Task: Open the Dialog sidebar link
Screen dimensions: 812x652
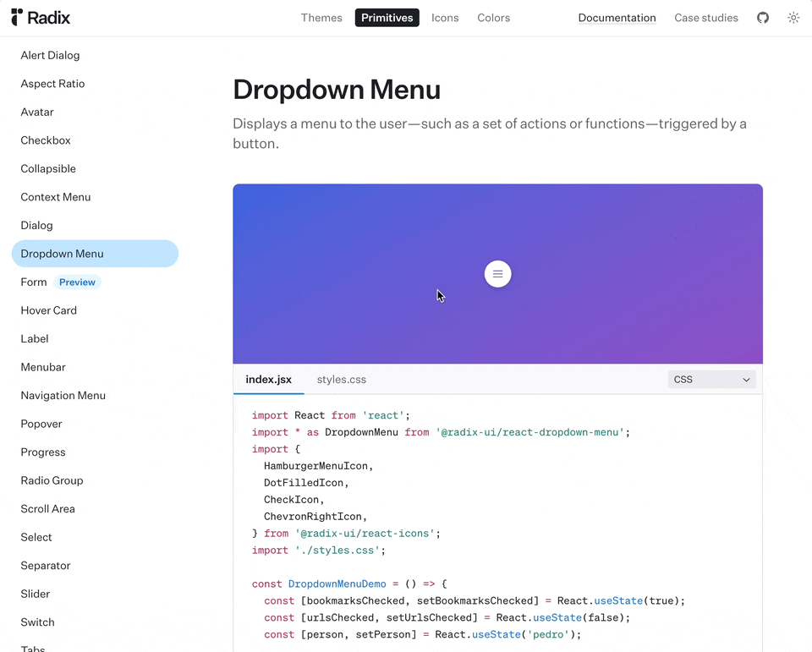Action: click(x=36, y=225)
